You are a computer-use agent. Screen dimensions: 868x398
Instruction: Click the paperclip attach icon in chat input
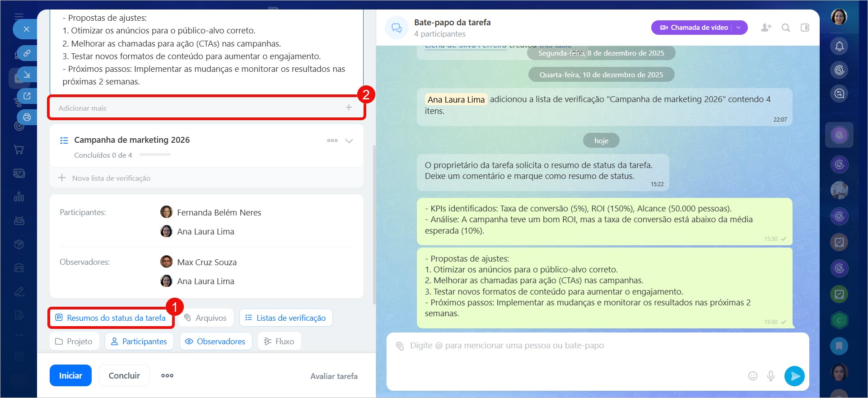(x=400, y=346)
